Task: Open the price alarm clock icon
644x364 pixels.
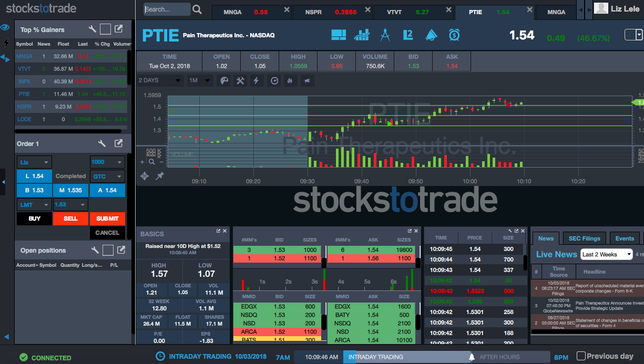Action: (454, 35)
